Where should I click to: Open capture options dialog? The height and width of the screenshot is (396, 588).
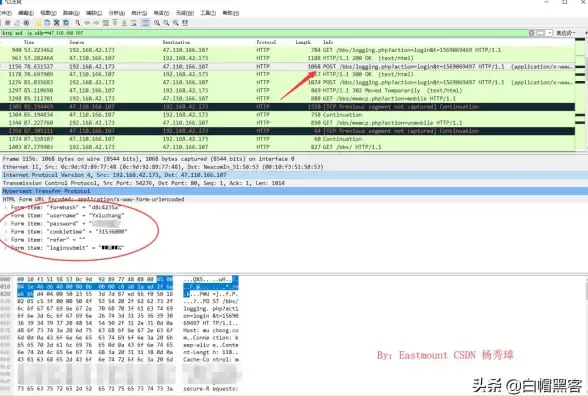click(26, 23)
